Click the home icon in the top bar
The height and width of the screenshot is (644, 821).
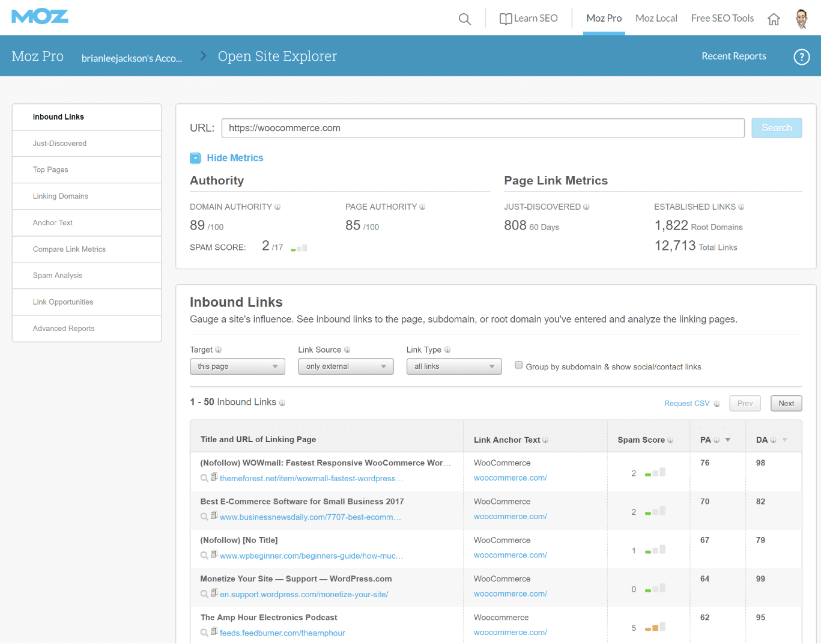[774, 19]
